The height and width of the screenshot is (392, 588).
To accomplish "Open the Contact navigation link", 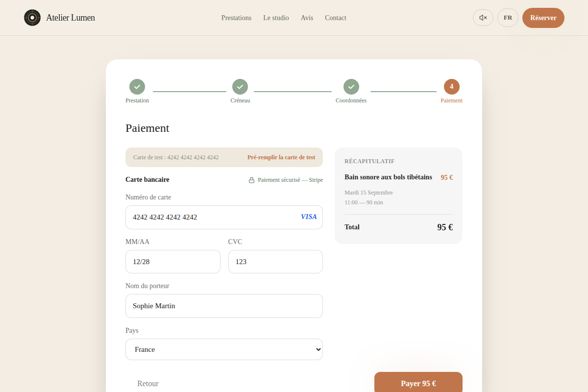I will (336, 18).
